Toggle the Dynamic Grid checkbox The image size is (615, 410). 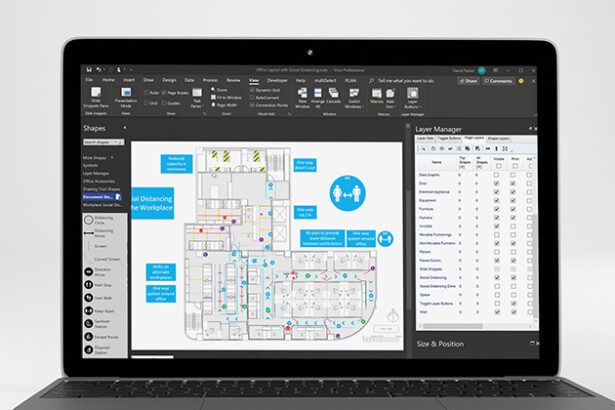pyautogui.click(x=252, y=90)
